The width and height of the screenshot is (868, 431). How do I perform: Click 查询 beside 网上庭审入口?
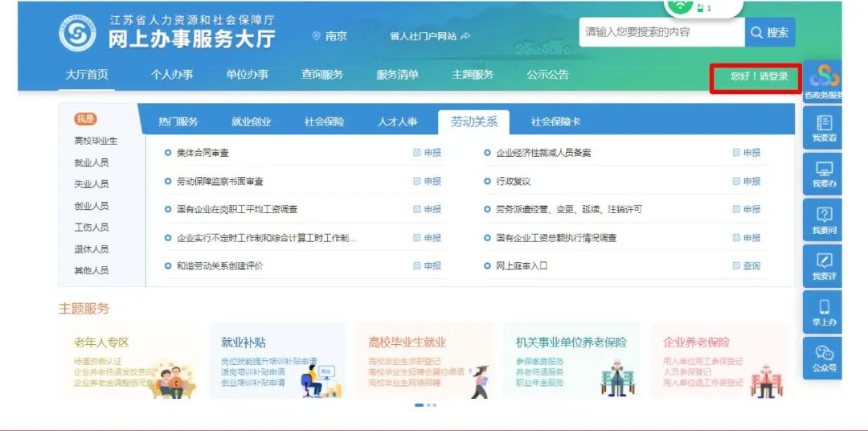[747, 266]
